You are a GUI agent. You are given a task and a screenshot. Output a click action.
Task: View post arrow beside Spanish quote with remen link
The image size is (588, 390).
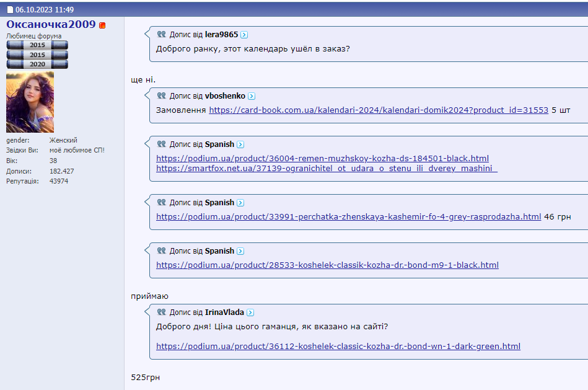(240, 144)
